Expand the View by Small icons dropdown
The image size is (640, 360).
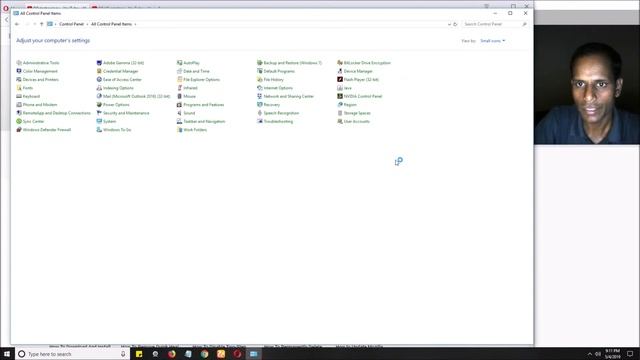(x=493, y=41)
